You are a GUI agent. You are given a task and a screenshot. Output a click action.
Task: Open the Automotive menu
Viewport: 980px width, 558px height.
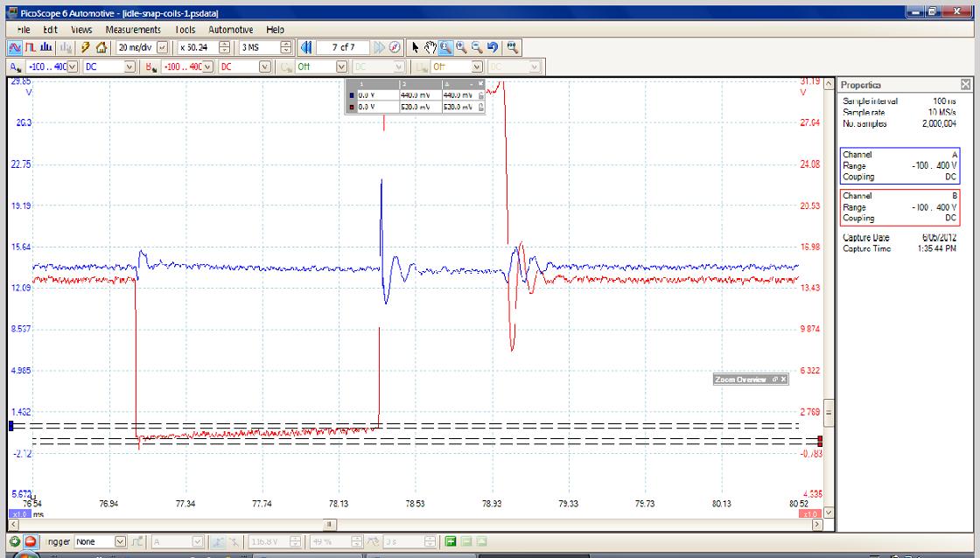(231, 30)
